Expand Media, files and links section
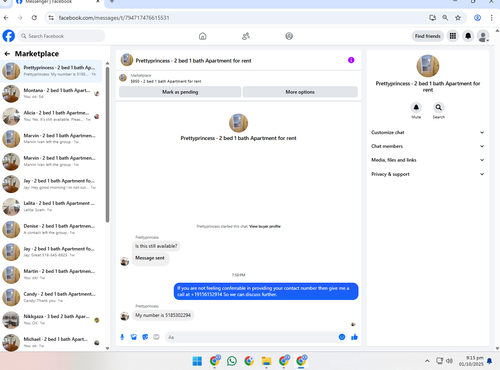The image size is (500, 370). (x=428, y=160)
